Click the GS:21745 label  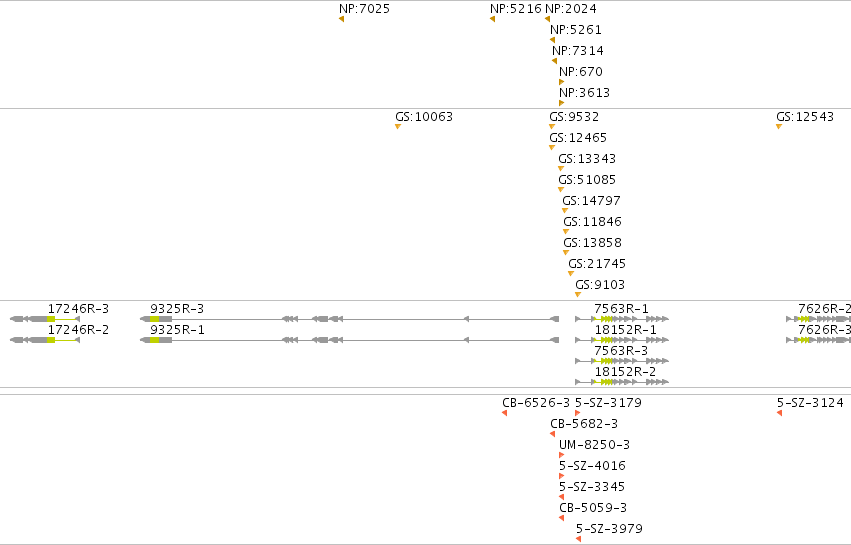pyautogui.click(x=597, y=264)
